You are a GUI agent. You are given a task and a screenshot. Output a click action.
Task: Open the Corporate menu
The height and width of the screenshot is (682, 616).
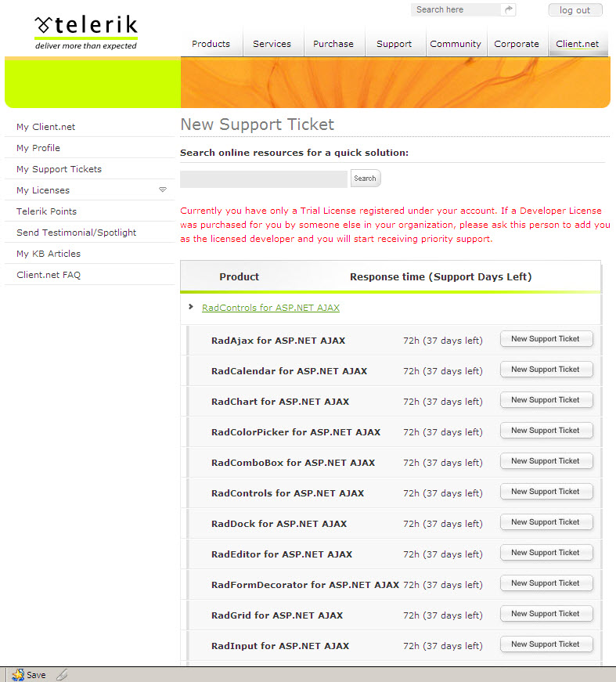click(517, 44)
